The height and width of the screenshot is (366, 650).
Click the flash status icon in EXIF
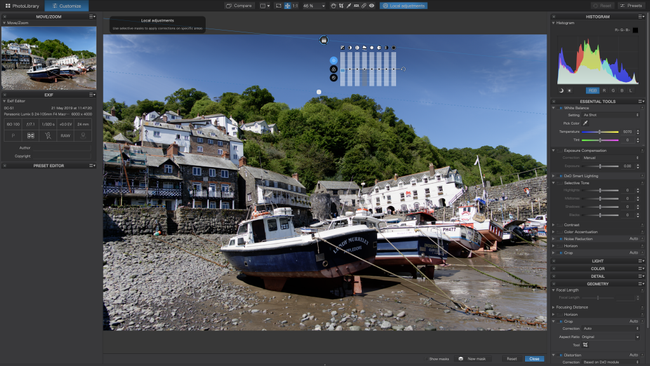(48, 136)
